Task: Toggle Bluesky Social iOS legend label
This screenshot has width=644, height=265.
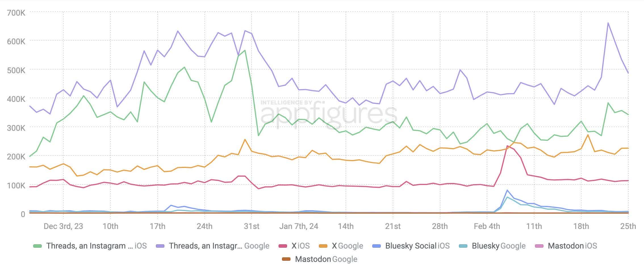Action: point(417,246)
